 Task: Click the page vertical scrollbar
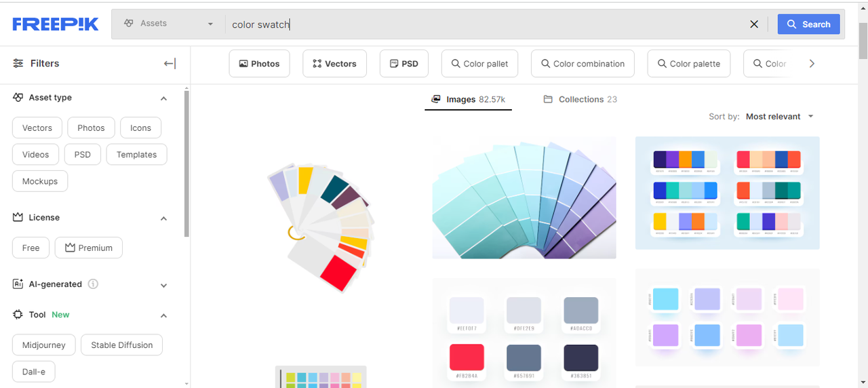[x=863, y=41]
